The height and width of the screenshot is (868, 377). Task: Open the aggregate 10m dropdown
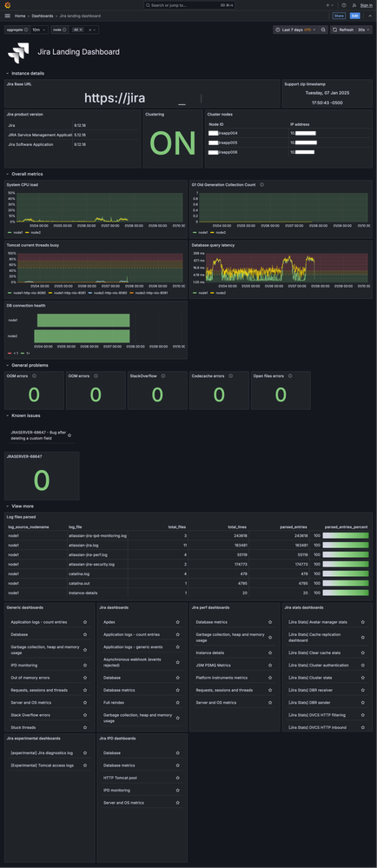(39, 30)
